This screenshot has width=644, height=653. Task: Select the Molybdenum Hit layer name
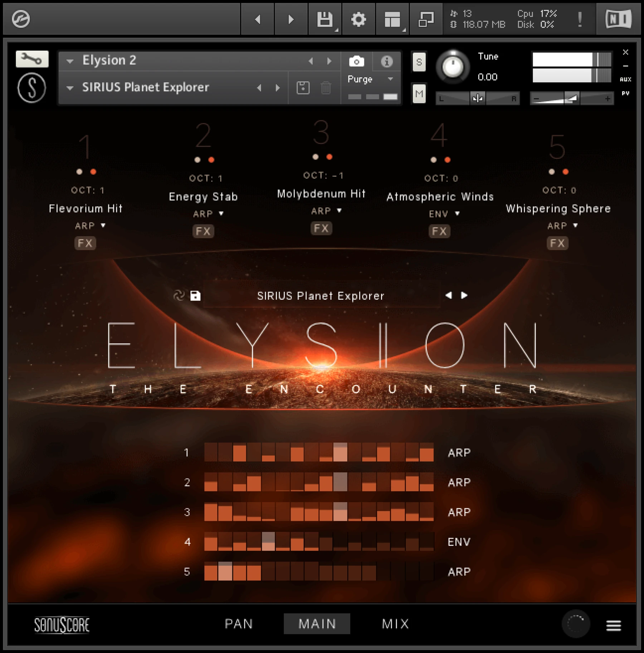321,194
